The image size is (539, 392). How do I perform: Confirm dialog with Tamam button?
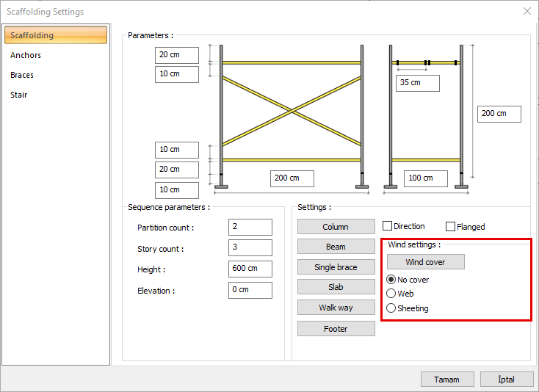coord(447,380)
